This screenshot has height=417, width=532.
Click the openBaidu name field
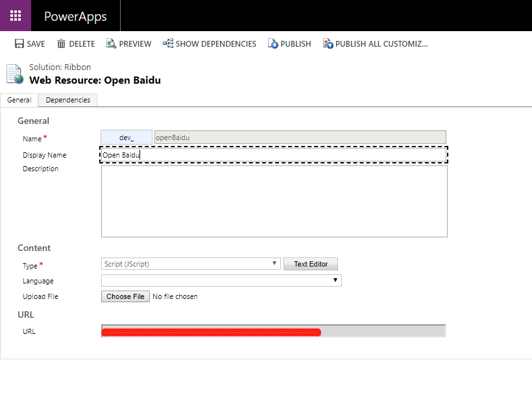click(300, 137)
